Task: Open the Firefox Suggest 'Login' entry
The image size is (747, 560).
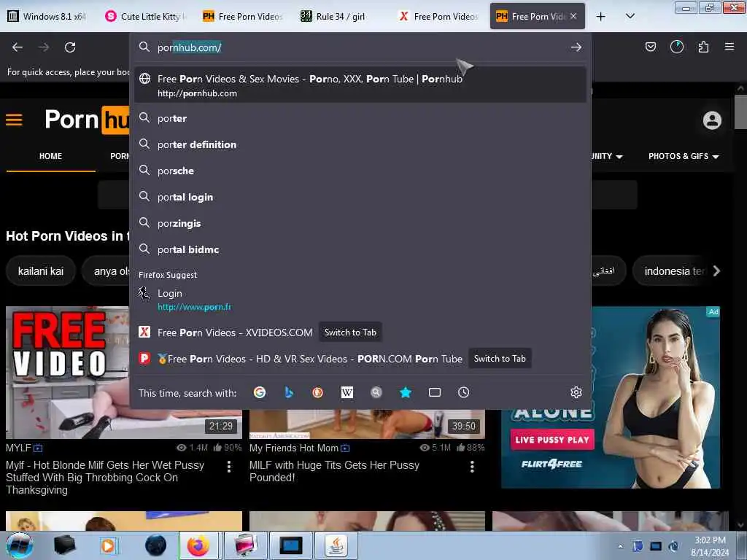Action: click(360, 300)
